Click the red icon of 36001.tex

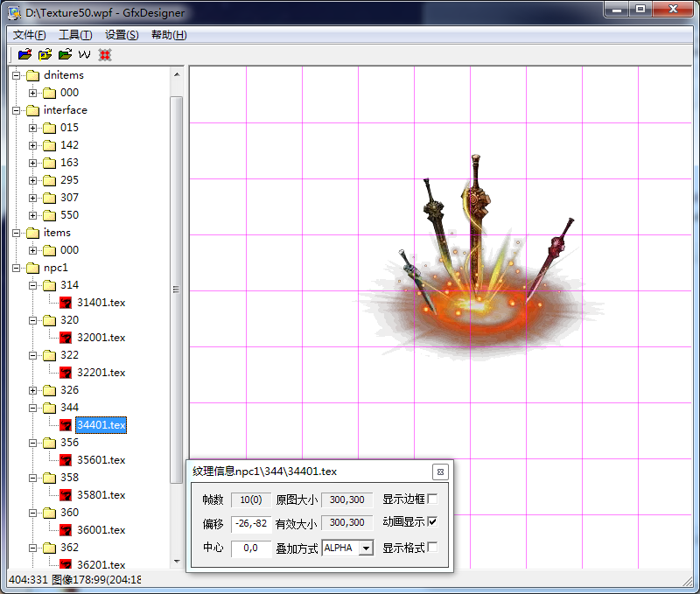66,530
